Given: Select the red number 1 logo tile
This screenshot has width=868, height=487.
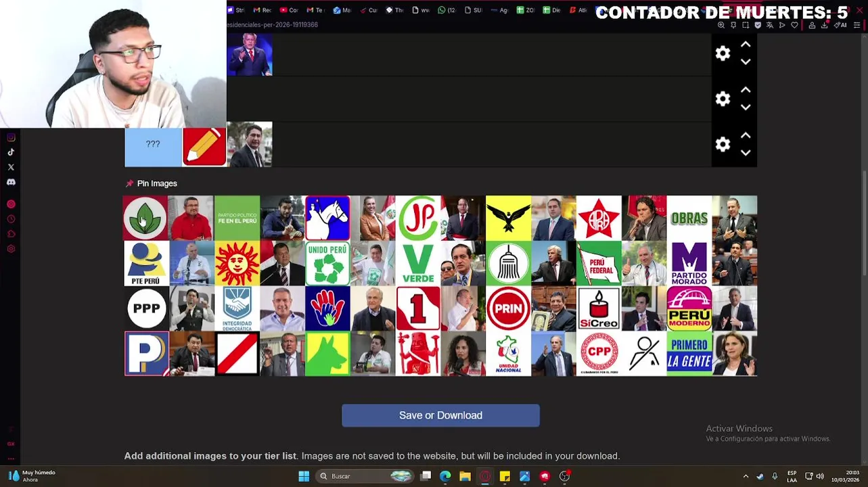Looking at the screenshot, I should click(x=418, y=308).
